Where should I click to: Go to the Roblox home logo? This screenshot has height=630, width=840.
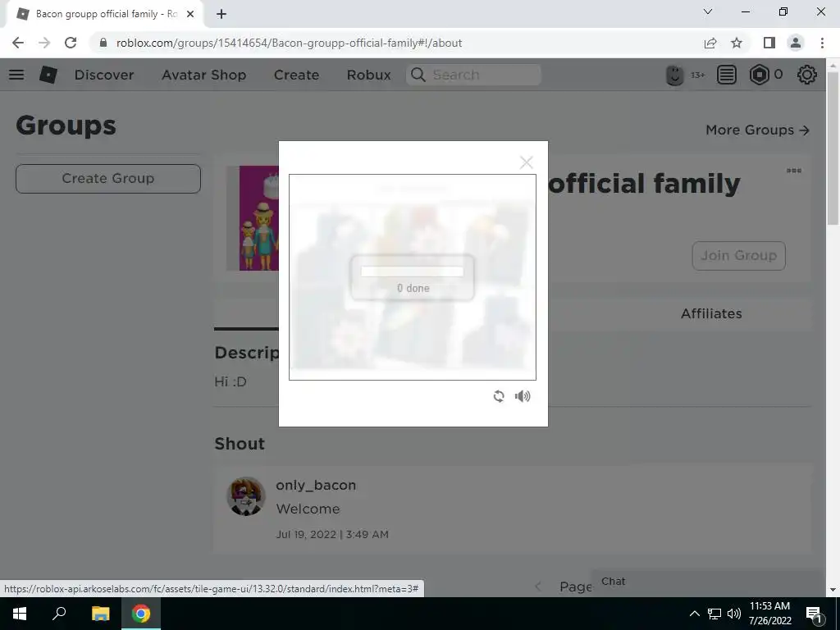[48, 75]
